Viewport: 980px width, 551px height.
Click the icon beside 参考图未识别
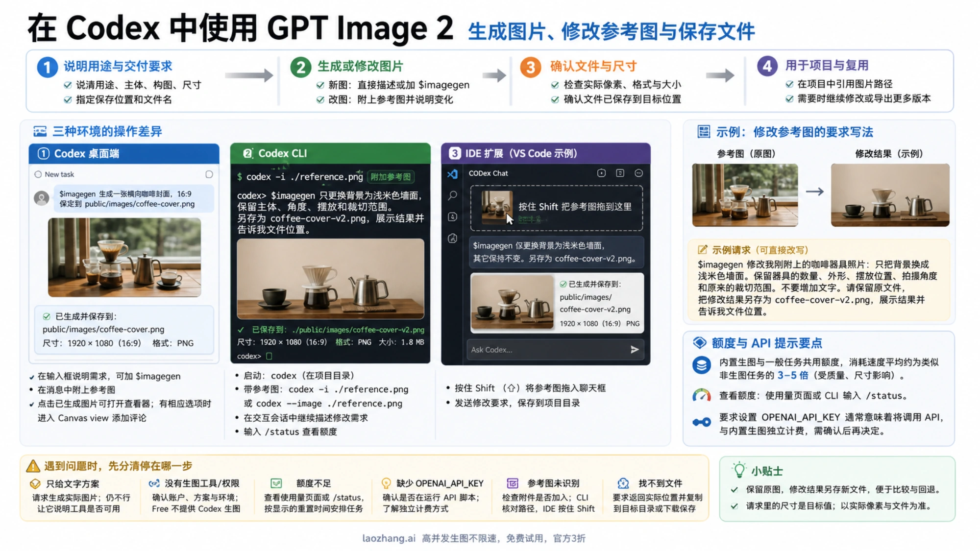512,483
